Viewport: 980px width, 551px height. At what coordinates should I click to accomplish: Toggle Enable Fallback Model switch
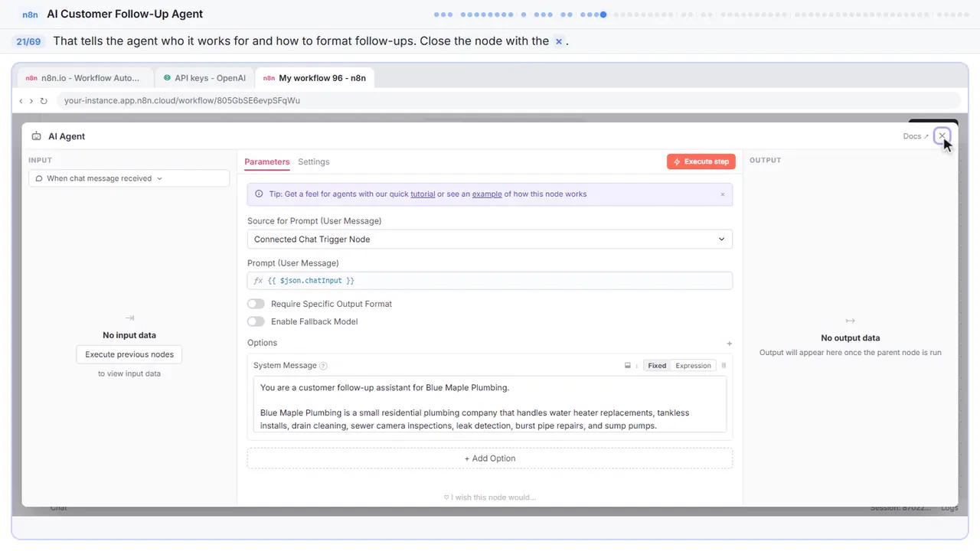(256, 321)
